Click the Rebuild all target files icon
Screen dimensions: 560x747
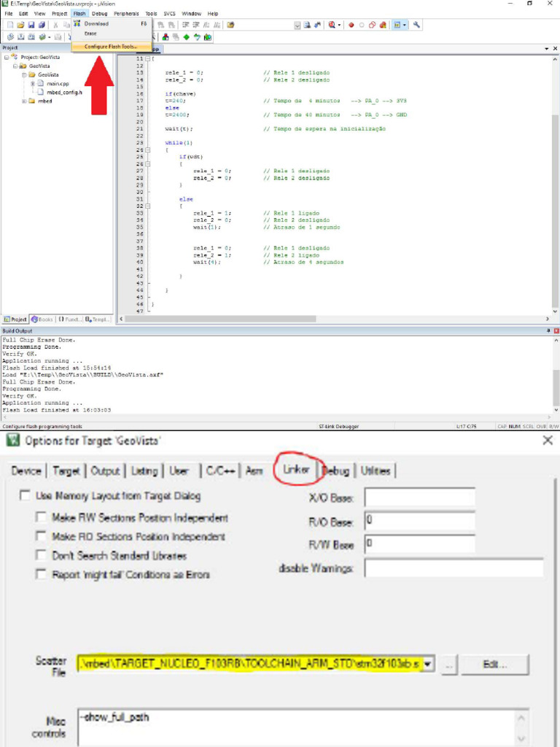pos(31,37)
